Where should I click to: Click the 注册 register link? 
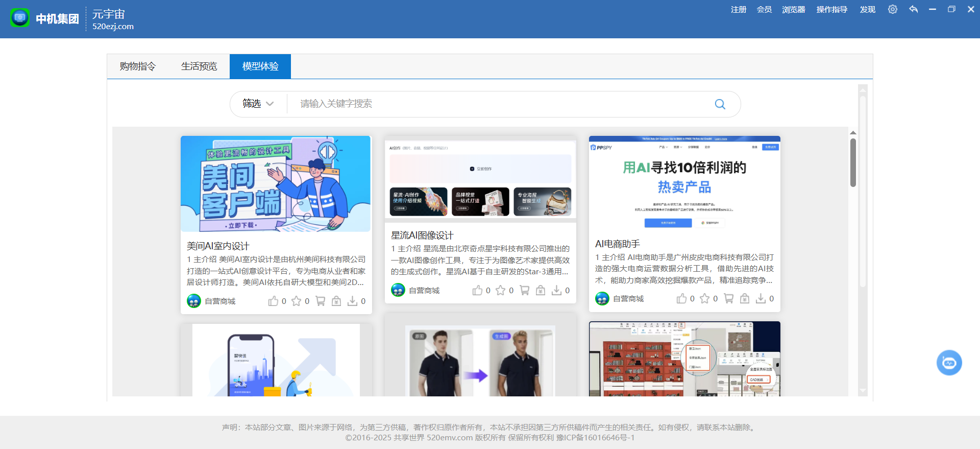pyautogui.click(x=738, y=10)
